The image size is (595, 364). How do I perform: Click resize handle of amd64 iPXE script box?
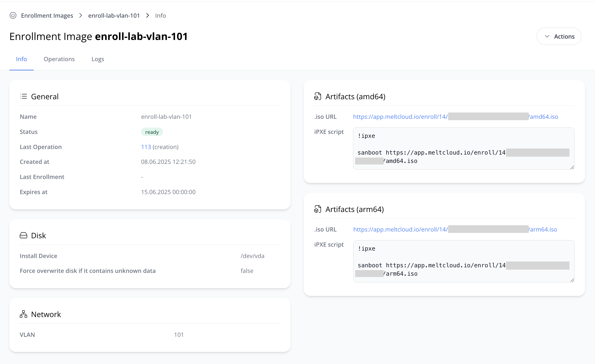click(572, 167)
